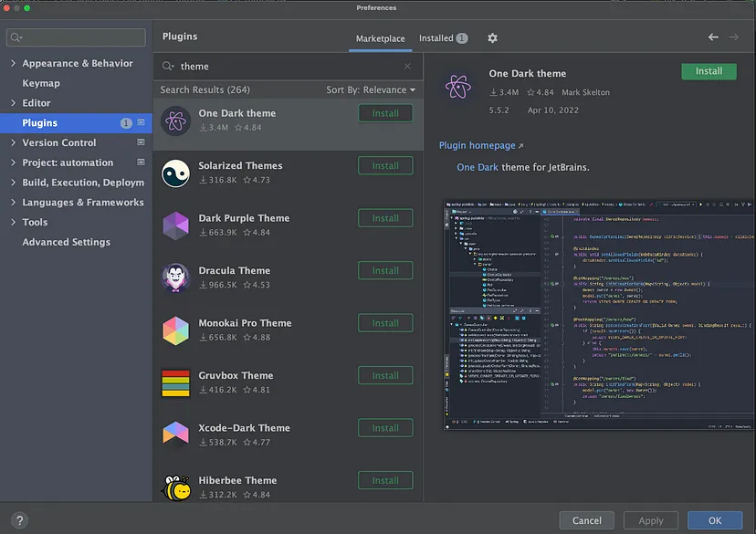This screenshot has height=534, width=756.
Task: Open the One Dark theme screenshot preview
Action: coord(599,315)
